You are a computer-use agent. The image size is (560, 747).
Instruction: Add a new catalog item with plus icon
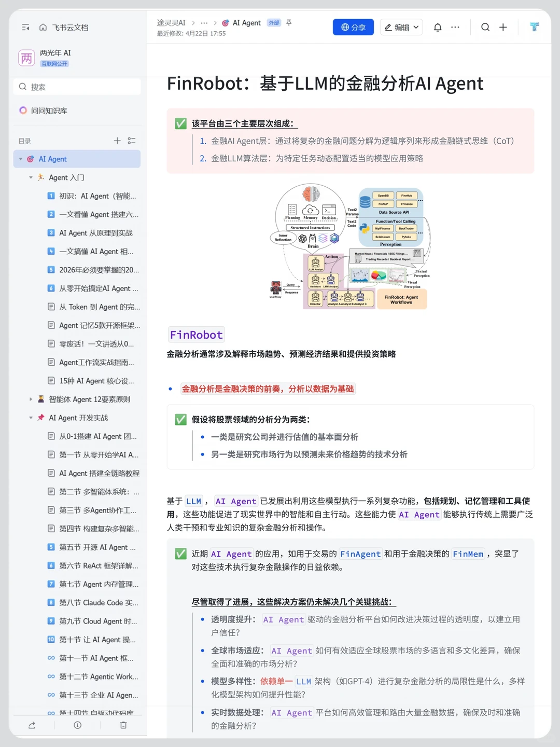pos(117,141)
